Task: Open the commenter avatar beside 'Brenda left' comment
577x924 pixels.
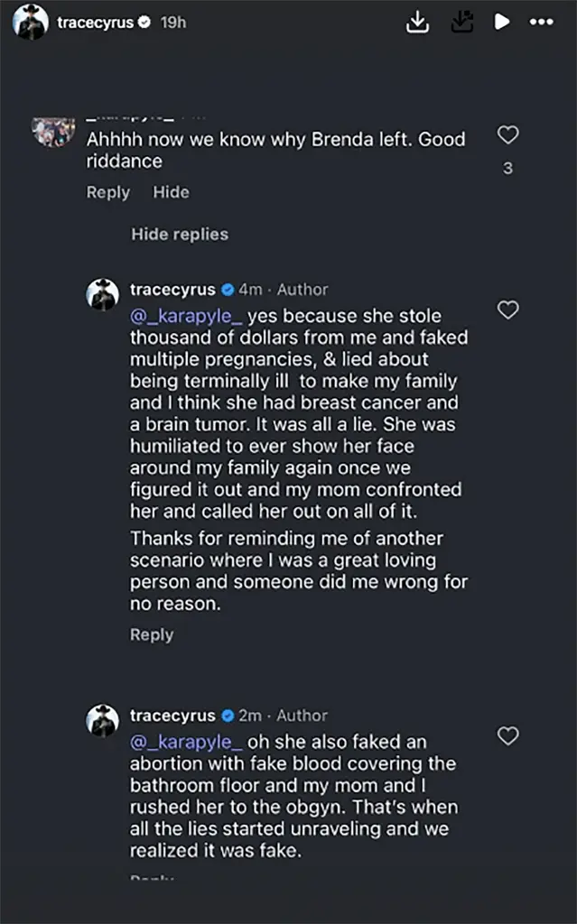Action: click(53, 132)
